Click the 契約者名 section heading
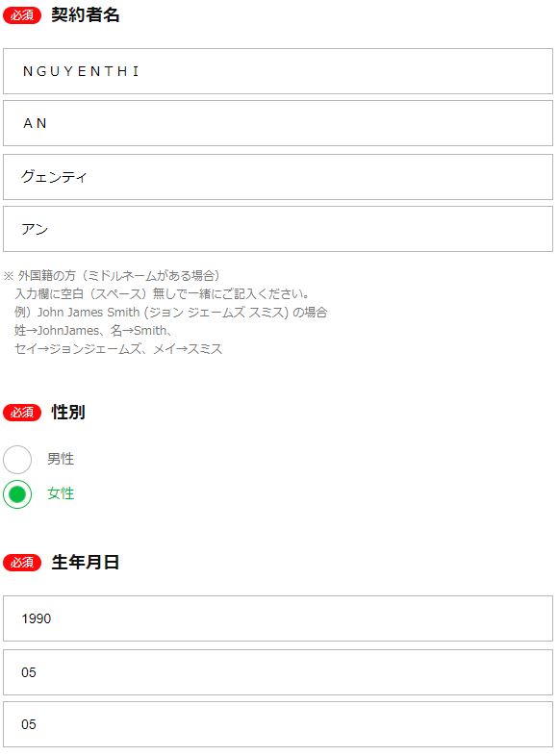558x756 pixels. [x=86, y=15]
